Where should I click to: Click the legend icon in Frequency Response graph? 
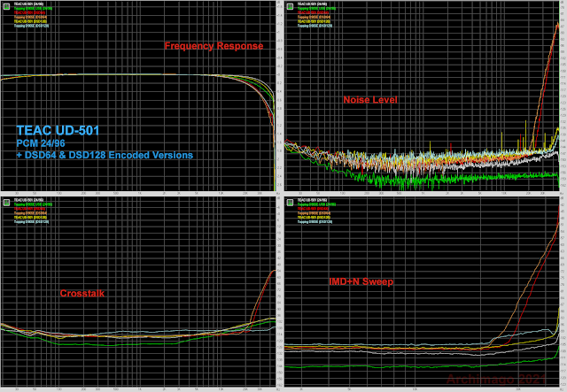[x=6, y=6]
